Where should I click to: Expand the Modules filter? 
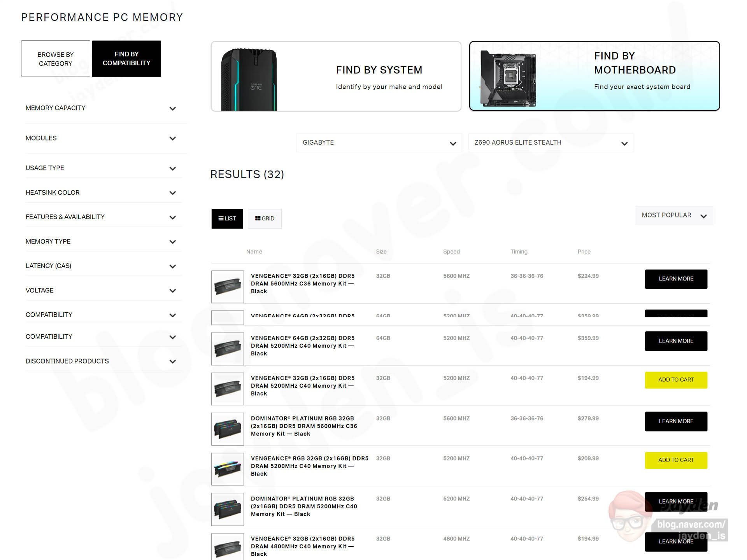[x=101, y=138]
